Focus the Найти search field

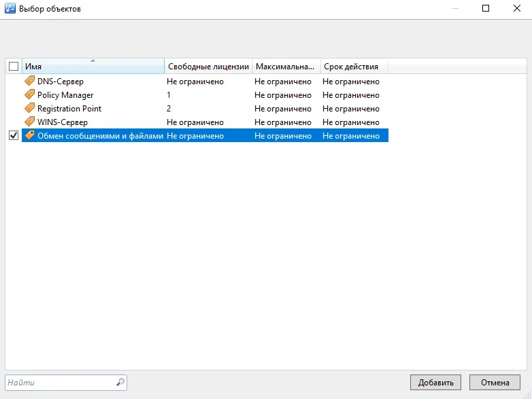tap(61, 383)
